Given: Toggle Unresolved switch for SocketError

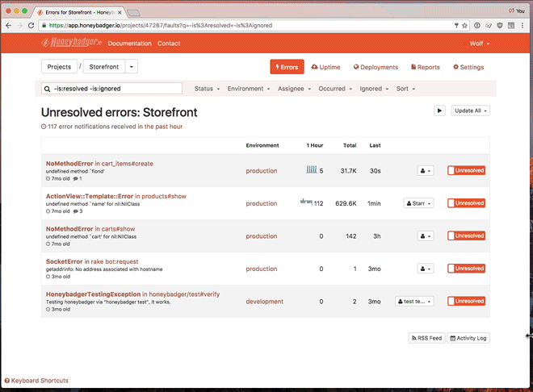Looking at the screenshot, I should tap(466, 269).
